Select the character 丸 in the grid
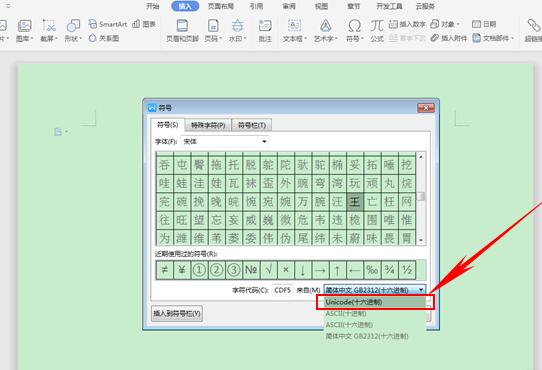Image resolution: width=542 pixels, height=370 pixels. point(389,183)
